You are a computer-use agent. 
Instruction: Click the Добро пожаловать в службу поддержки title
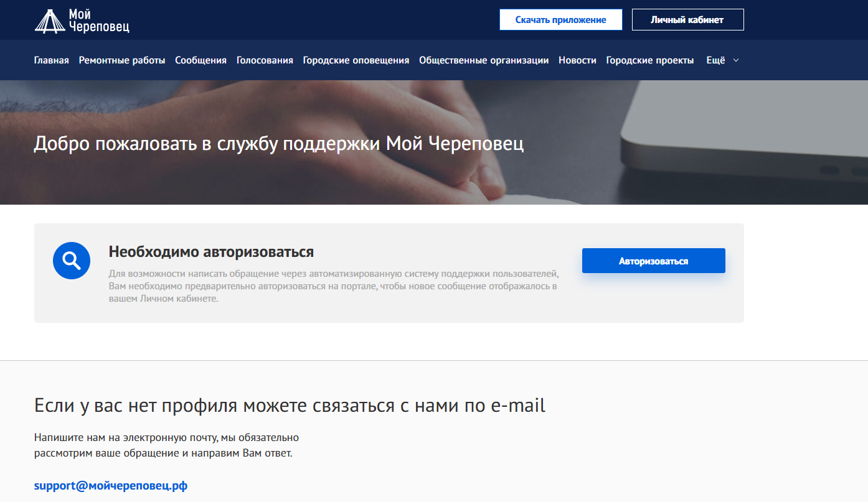pos(279,143)
